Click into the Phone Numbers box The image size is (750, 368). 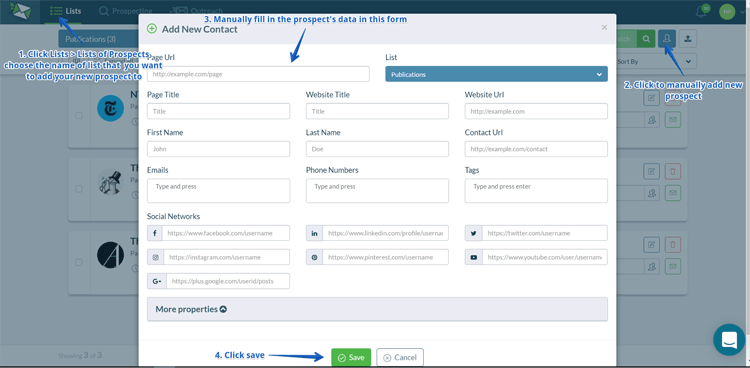[x=377, y=190]
